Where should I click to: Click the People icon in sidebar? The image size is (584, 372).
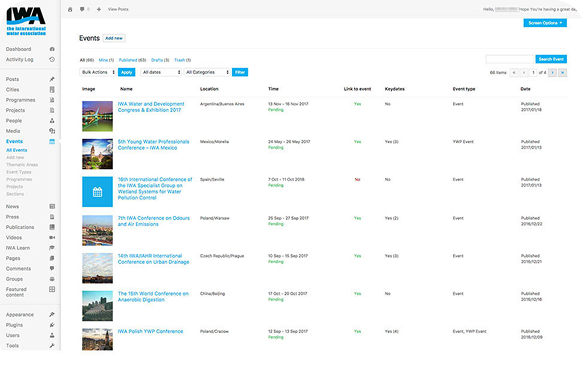[x=52, y=121]
